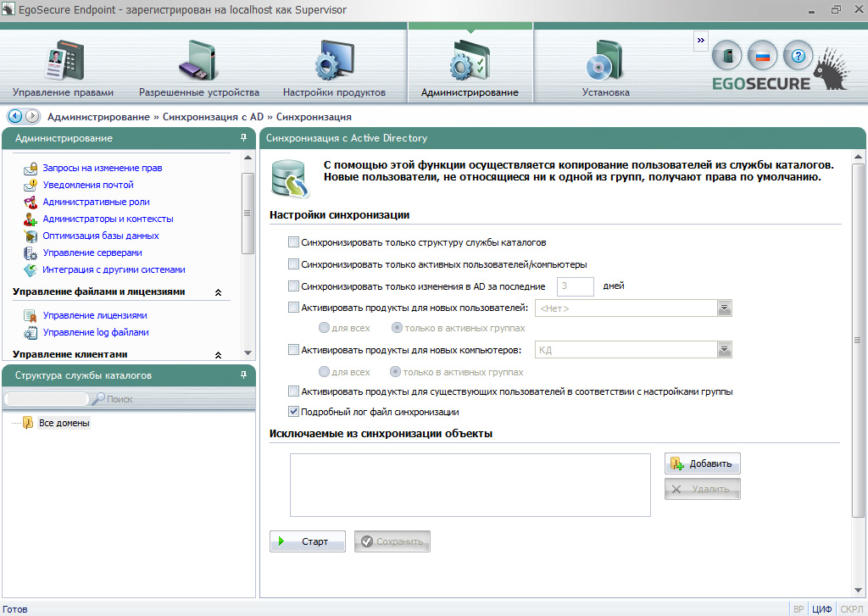
Task: Open help question mark icon
Action: click(x=798, y=55)
